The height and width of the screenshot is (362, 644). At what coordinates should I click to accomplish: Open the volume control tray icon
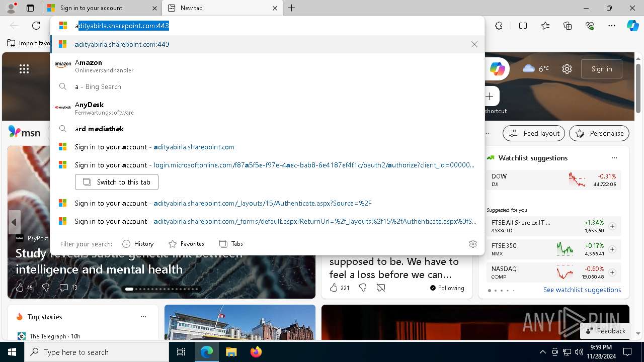[579, 352]
